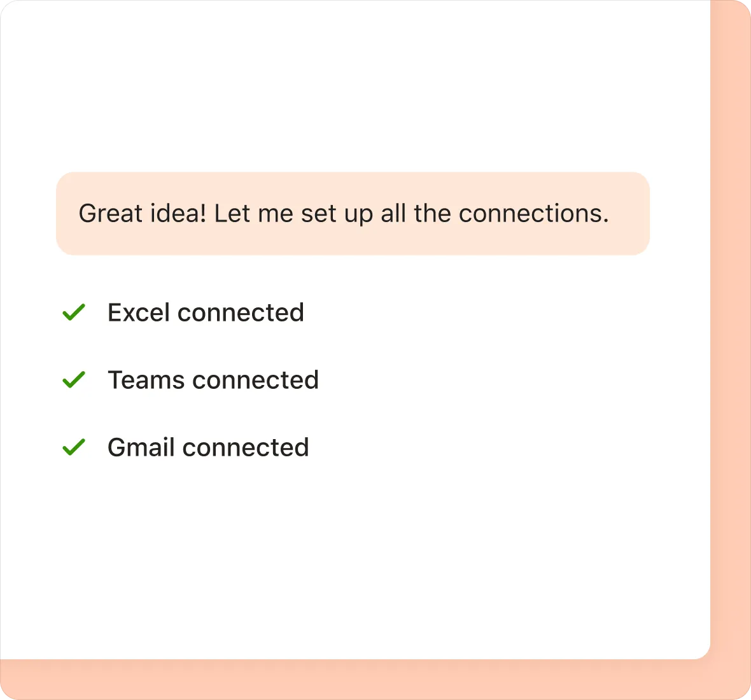751x700 pixels.
Task: Click the green checkmark beside Gmail connected
Action: pyautogui.click(x=74, y=447)
